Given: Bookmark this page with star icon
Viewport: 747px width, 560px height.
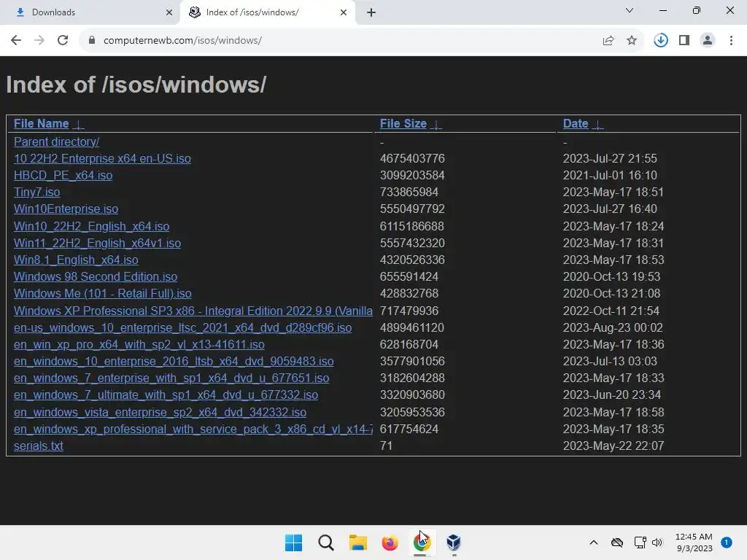Looking at the screenshot, I should pos(632,41).
